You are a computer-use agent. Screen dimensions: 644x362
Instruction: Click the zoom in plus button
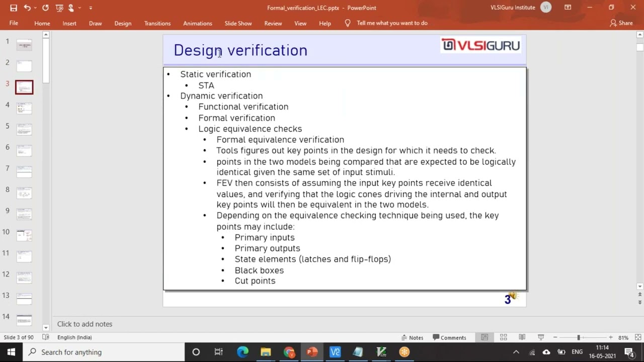tap(610, 337)
